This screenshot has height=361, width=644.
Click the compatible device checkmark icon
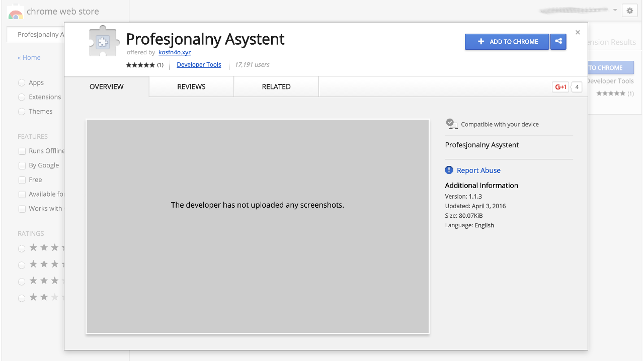(x=451, y=124)
